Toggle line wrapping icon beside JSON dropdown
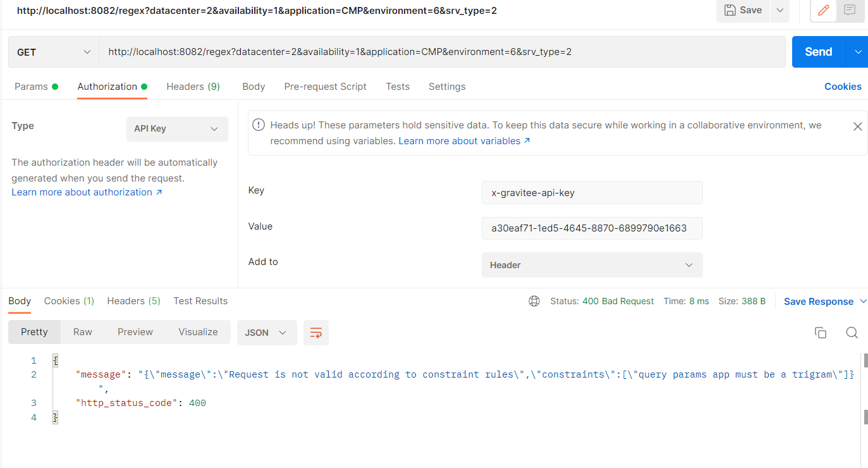The image size is (868, 468). pyautogui.click(x=315, y=332)
